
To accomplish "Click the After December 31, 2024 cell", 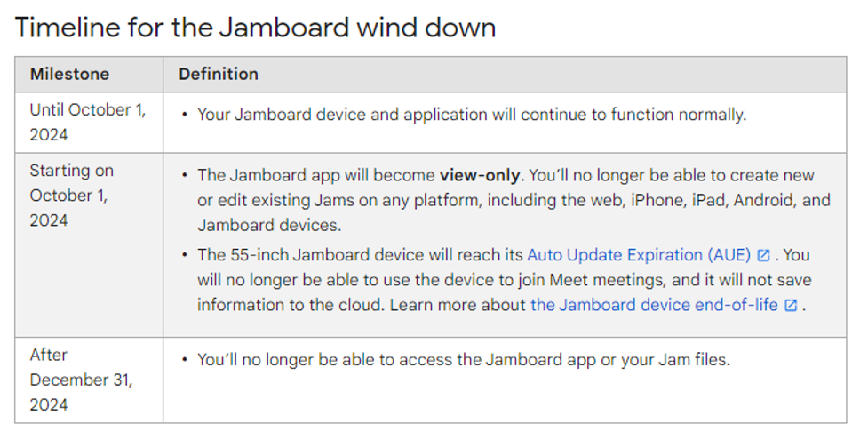I will point(89,380).
